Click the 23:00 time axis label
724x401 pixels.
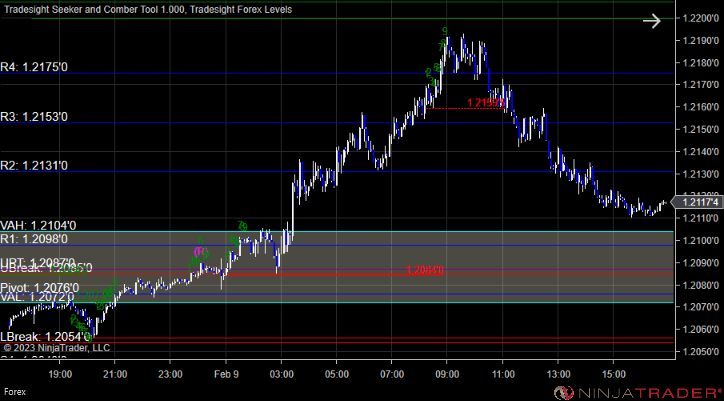coord(170,374)
